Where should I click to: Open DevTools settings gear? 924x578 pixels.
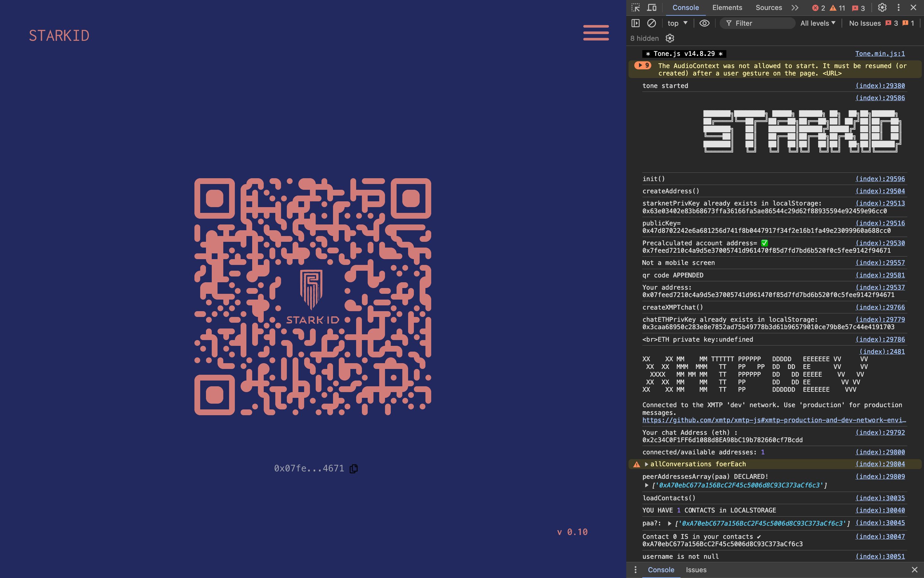click(x=882, y=8)
